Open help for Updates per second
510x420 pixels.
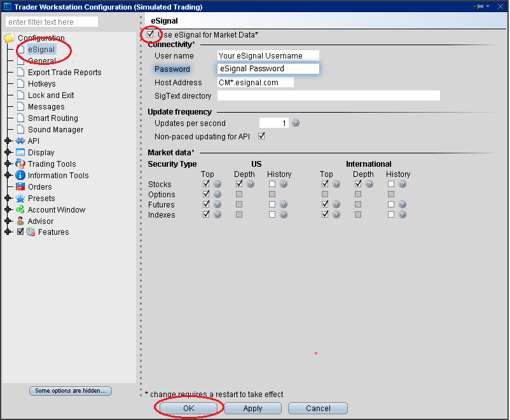click(x=296, y=123)
